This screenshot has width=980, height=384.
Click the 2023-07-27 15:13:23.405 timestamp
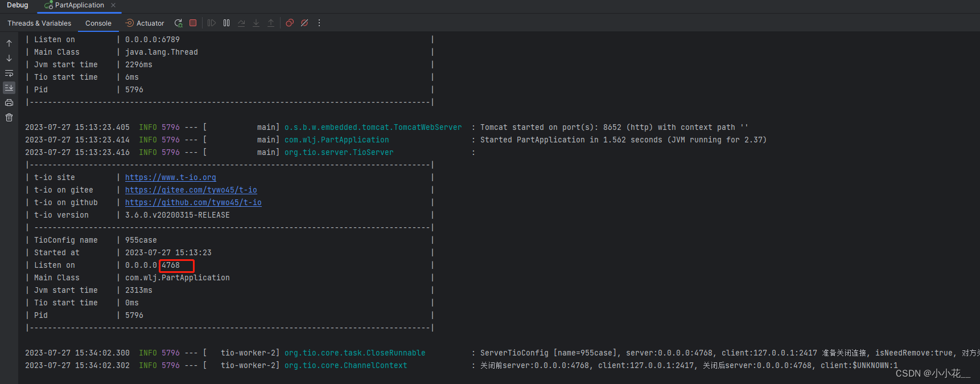pos(77,127)
